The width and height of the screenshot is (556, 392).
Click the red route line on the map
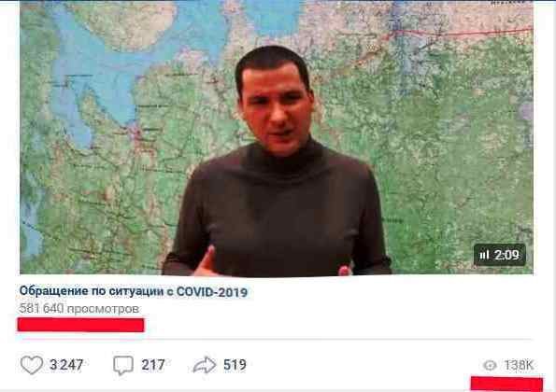click(x=461, y=33)
